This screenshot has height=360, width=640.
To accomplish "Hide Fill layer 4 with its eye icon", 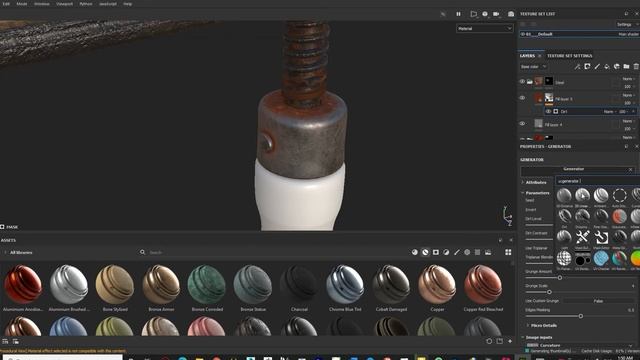I will click(x=522, y=124).
